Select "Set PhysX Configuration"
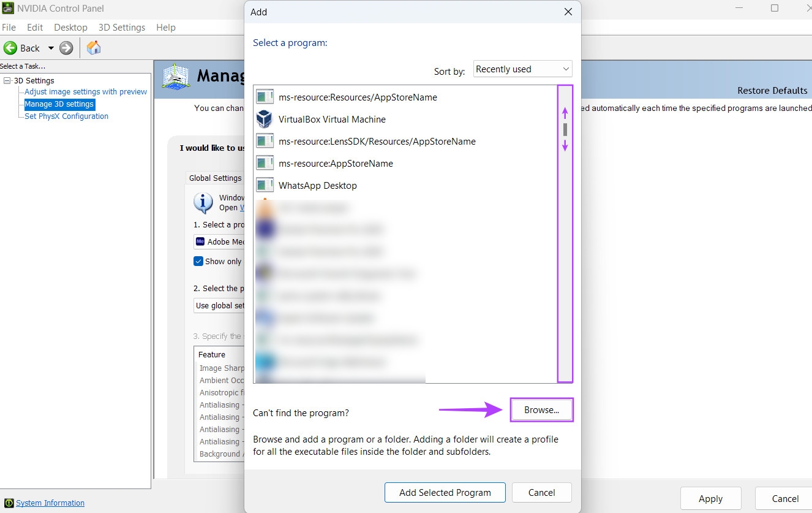 [x=66, y=116]
